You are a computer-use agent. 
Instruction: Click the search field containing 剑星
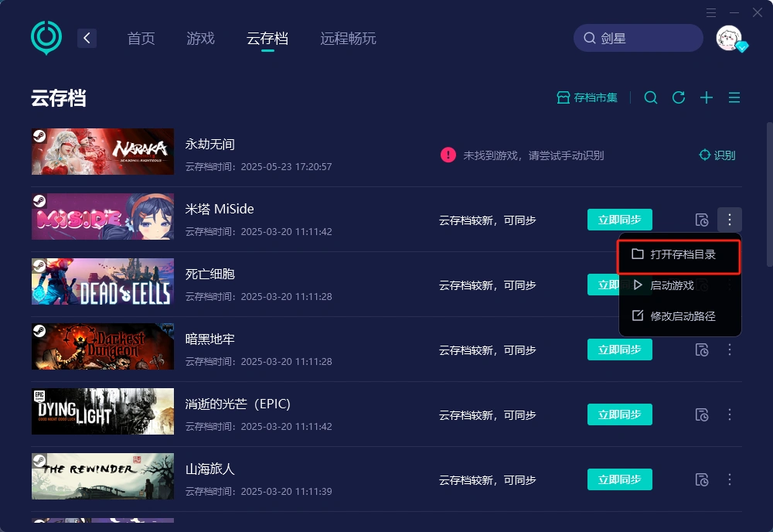(x=638, y=38)
